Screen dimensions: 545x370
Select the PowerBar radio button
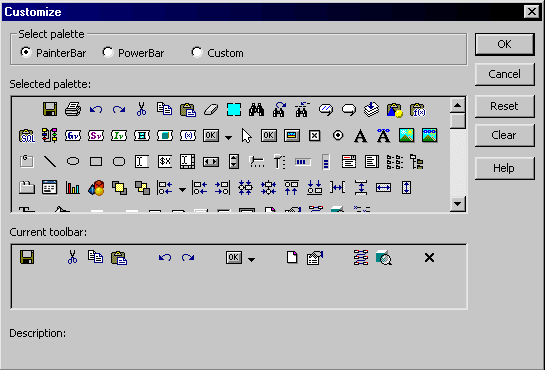pos(108,52)
